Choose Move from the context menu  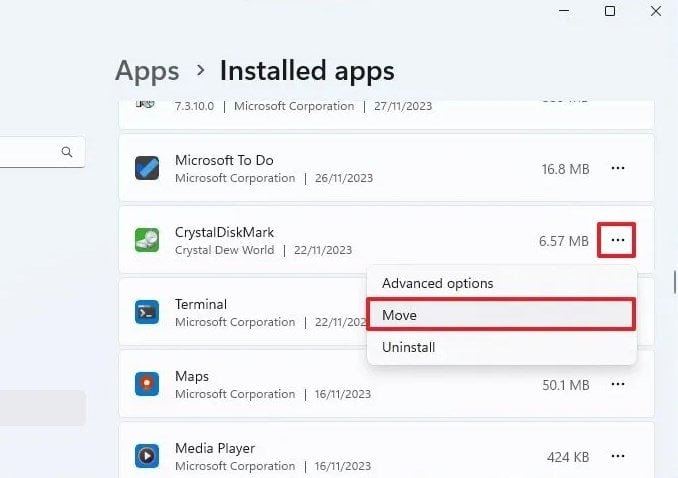tap(500, 315)
